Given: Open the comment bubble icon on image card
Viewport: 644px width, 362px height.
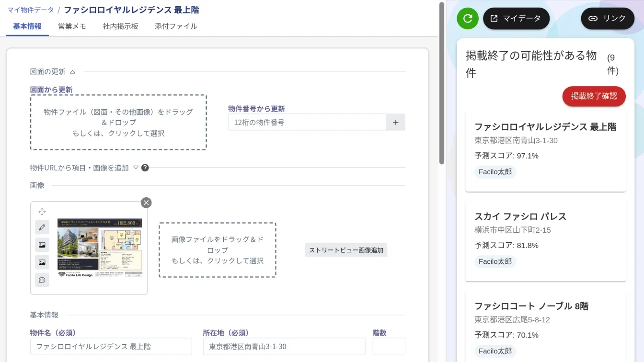Looking at the screenshot, I should coord(42,280).
